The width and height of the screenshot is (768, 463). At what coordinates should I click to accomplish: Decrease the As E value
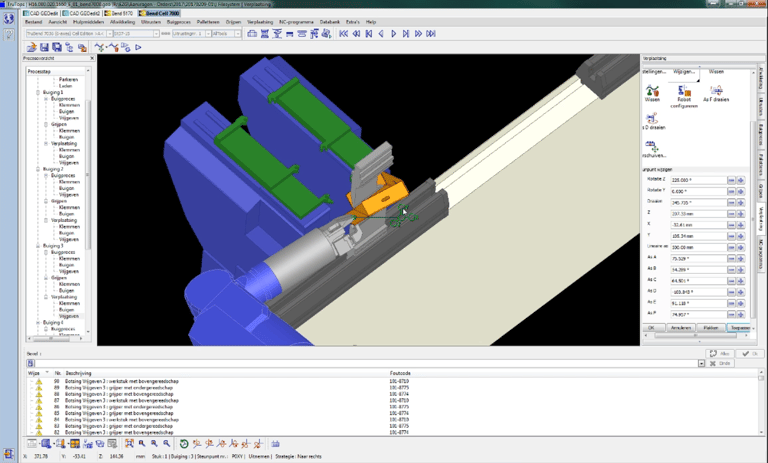click(731, 303)
